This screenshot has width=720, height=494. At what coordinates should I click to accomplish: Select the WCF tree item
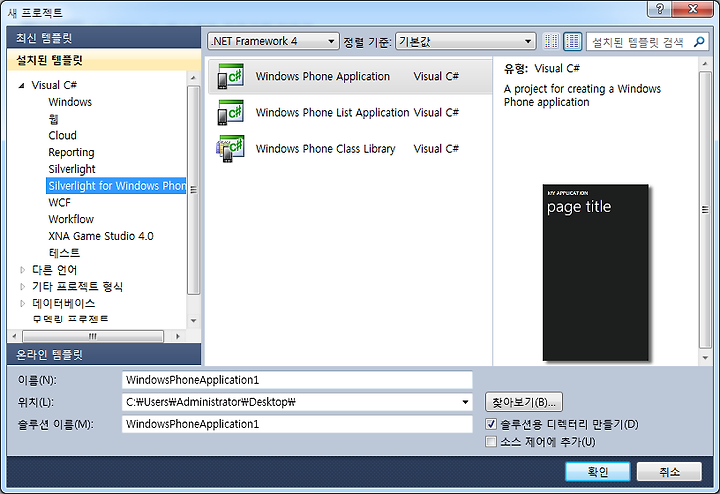click(x=59, y=202)
